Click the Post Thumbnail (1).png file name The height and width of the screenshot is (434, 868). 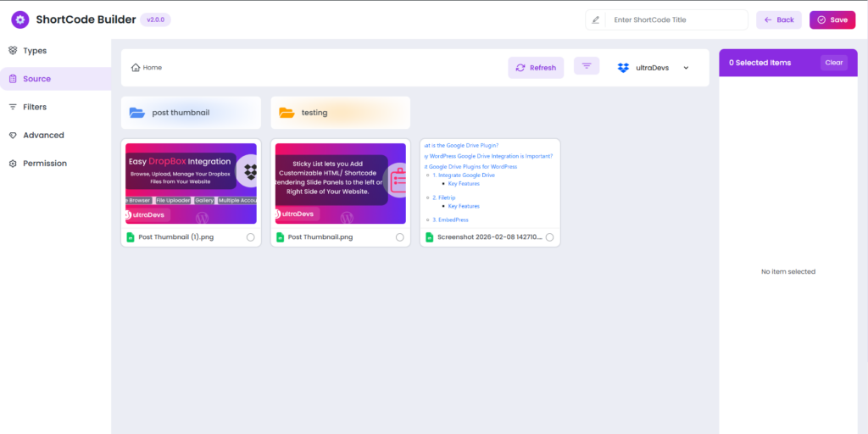(x=176, y=237)
